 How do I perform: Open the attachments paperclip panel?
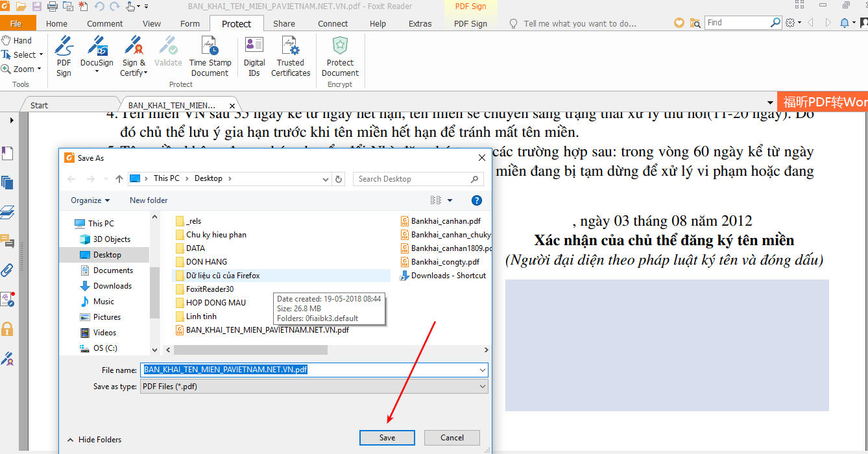[x=7, y=270]
